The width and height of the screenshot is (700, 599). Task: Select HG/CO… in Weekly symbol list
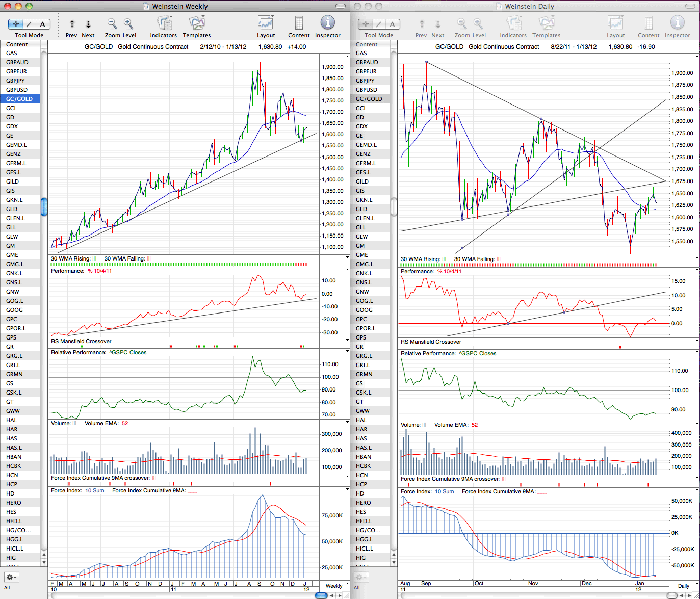[20, 530]
